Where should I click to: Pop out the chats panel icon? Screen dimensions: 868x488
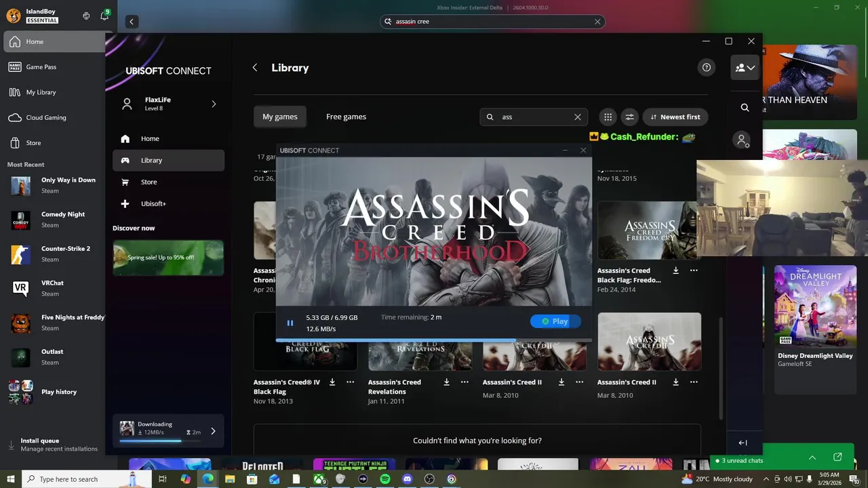[x=837, y=457]
